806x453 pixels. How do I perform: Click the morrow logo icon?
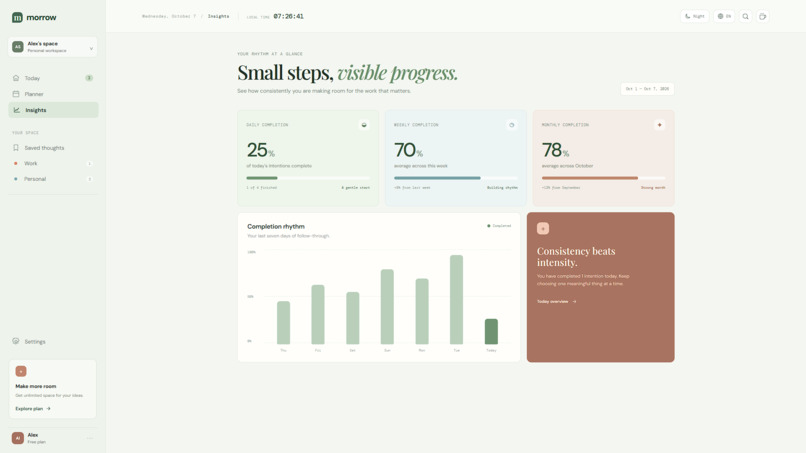[x=17, y=17]
